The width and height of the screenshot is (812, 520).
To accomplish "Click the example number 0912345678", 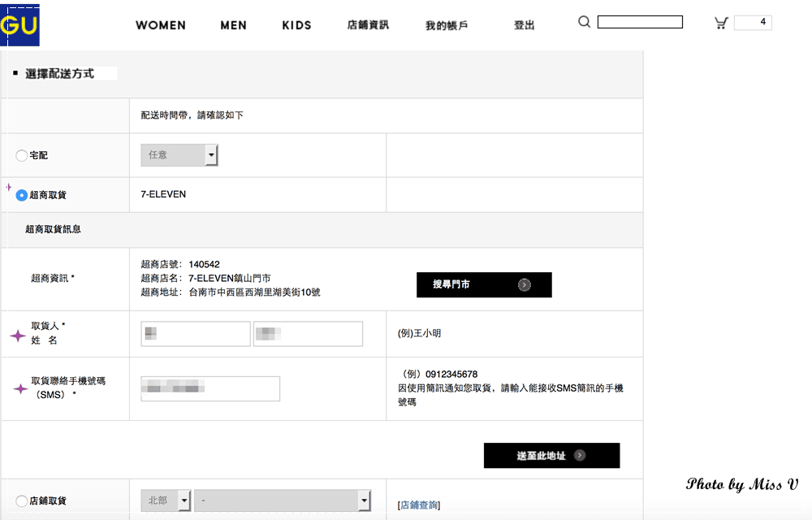I will tap(451, 374).
